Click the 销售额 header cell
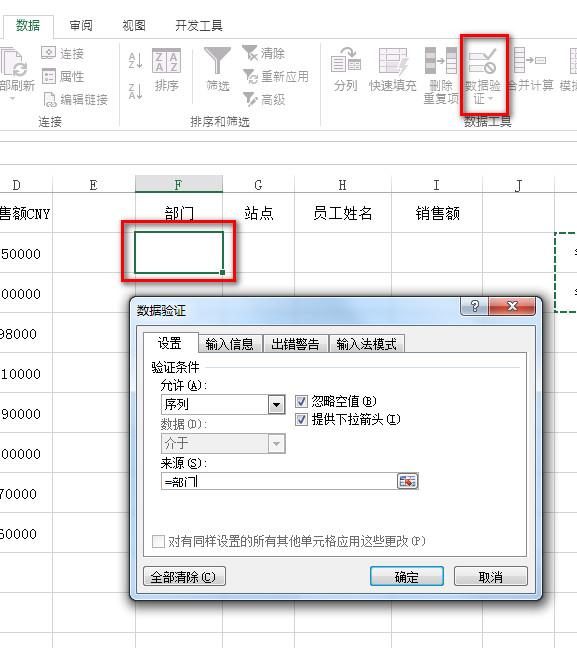577x648 pixels. (x=437, y=213)
